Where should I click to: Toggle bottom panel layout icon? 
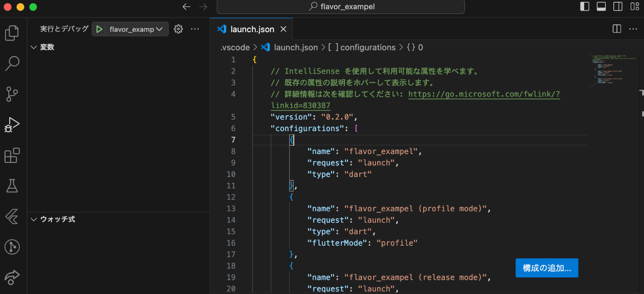point(601,6)
